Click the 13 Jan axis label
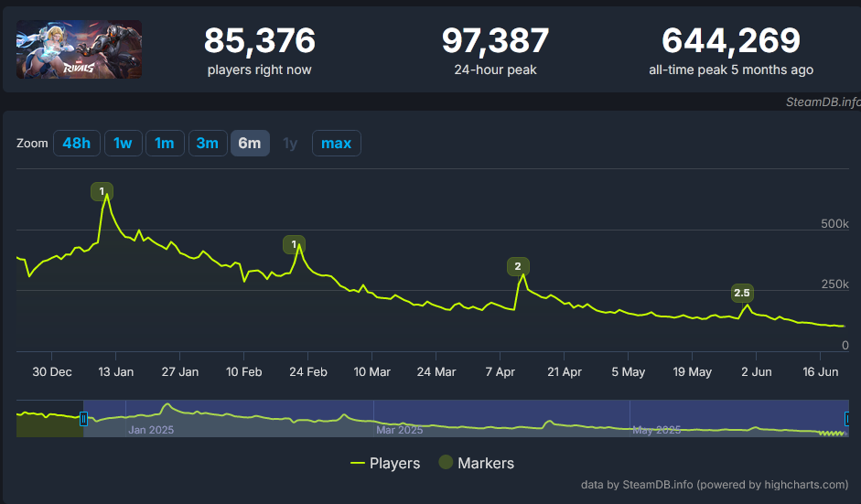This screenshot has width=861, height=504. click(x=116, y=371)
